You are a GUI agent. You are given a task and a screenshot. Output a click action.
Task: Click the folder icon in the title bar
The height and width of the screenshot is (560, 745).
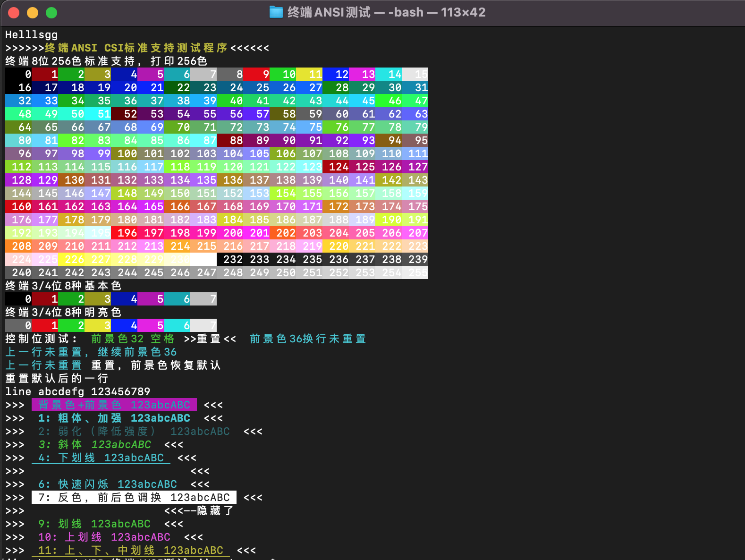276,12
